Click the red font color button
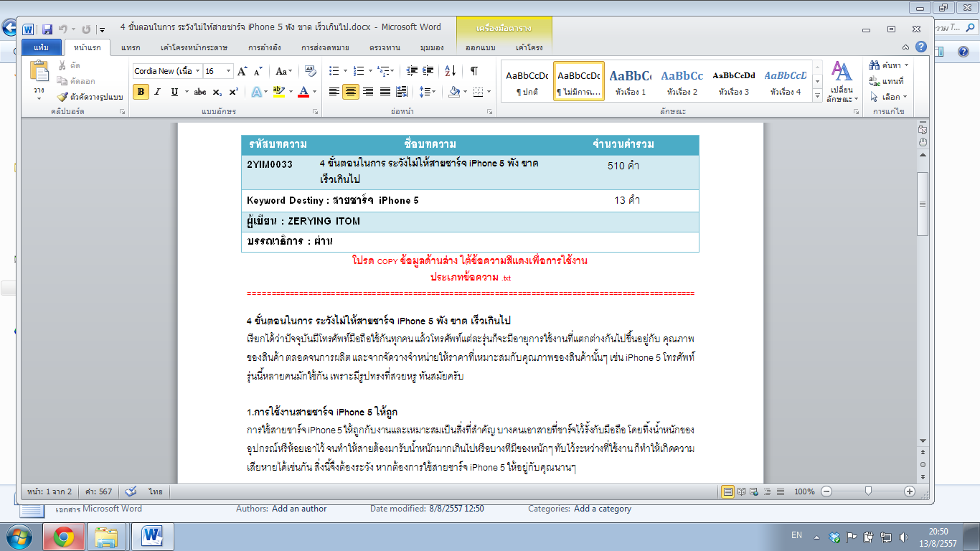Image resolution: width=980 pixels, height=551 pixels. [303, 92]
